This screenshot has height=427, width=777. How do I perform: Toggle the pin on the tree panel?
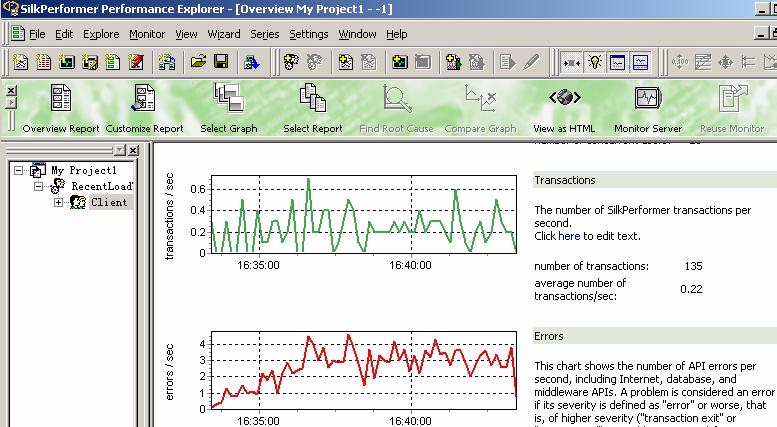[x=119, y=150]
